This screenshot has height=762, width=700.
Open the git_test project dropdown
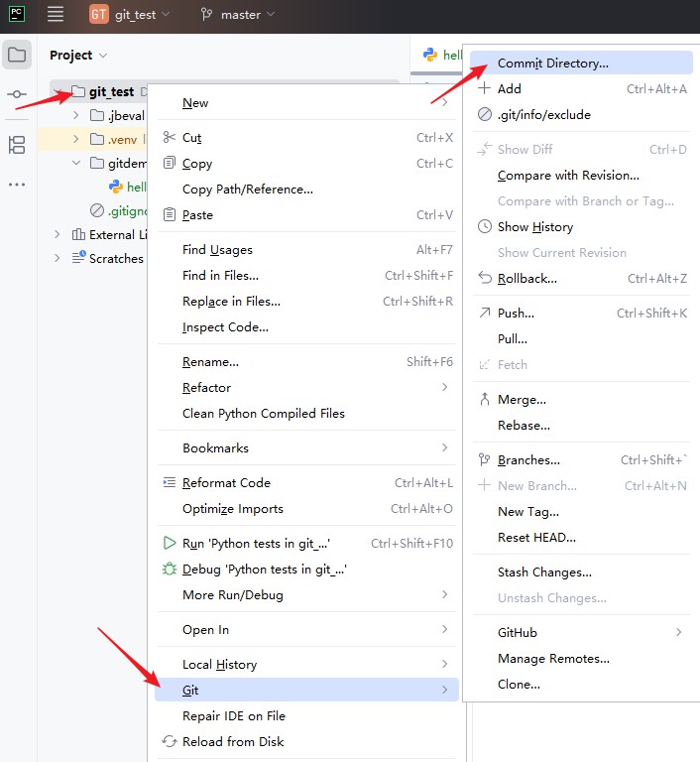(x=130, y=15)
